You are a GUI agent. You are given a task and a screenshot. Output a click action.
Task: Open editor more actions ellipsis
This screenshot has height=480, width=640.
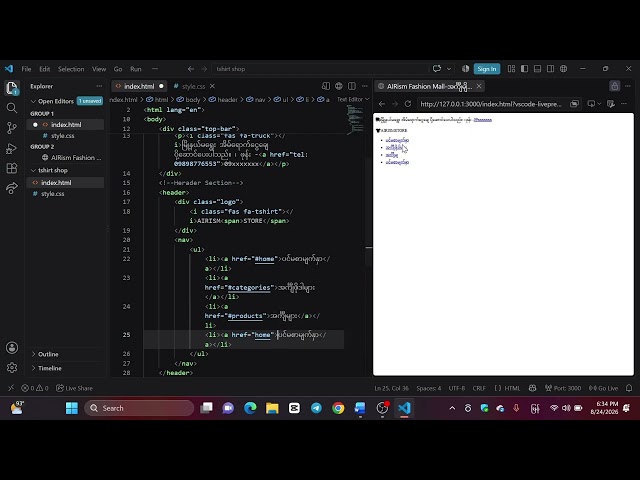364,86
